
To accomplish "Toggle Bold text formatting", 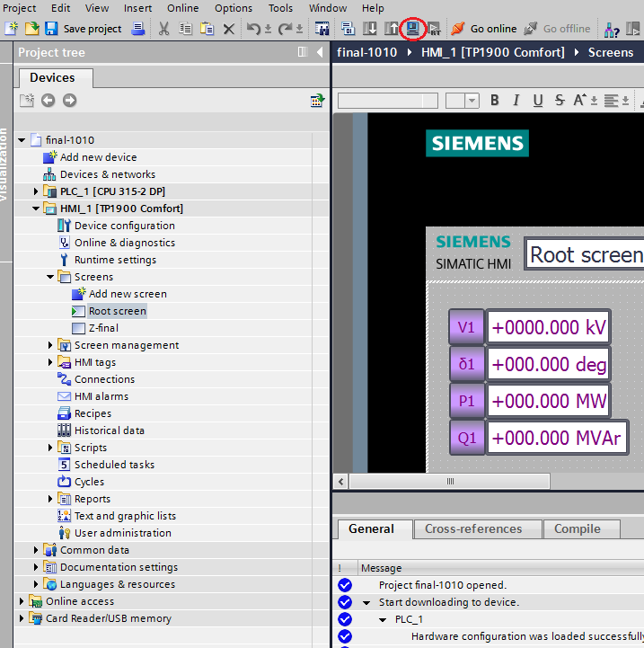I will [495, 100].
